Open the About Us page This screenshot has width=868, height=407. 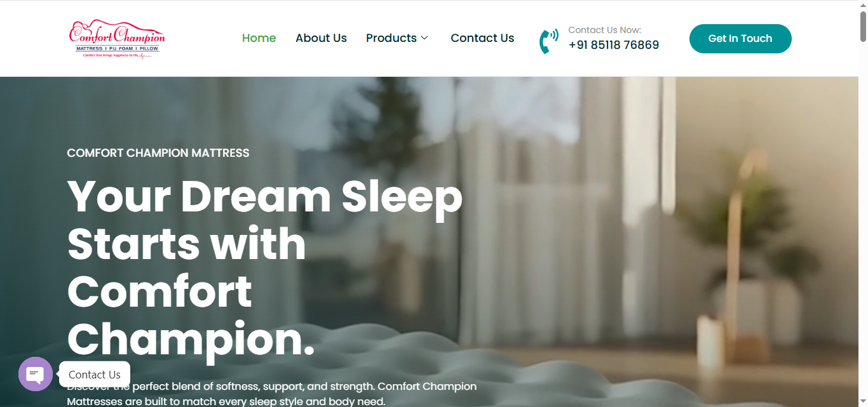321,38
